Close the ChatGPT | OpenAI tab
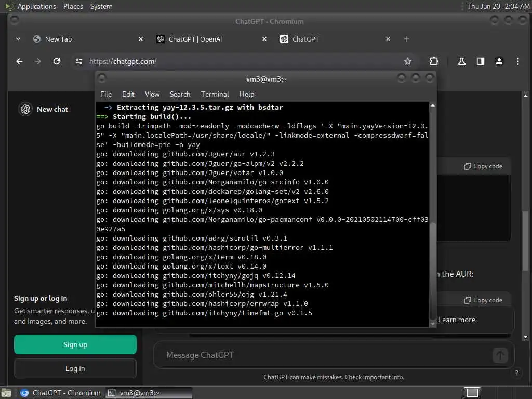This screenshot has height=399, width=532. pos(264,39)
